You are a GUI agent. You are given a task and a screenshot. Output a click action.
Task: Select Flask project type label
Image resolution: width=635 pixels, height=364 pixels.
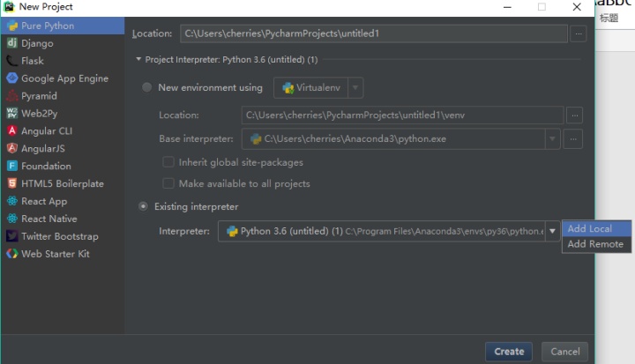pyautogui.click(x=33, y=61)
